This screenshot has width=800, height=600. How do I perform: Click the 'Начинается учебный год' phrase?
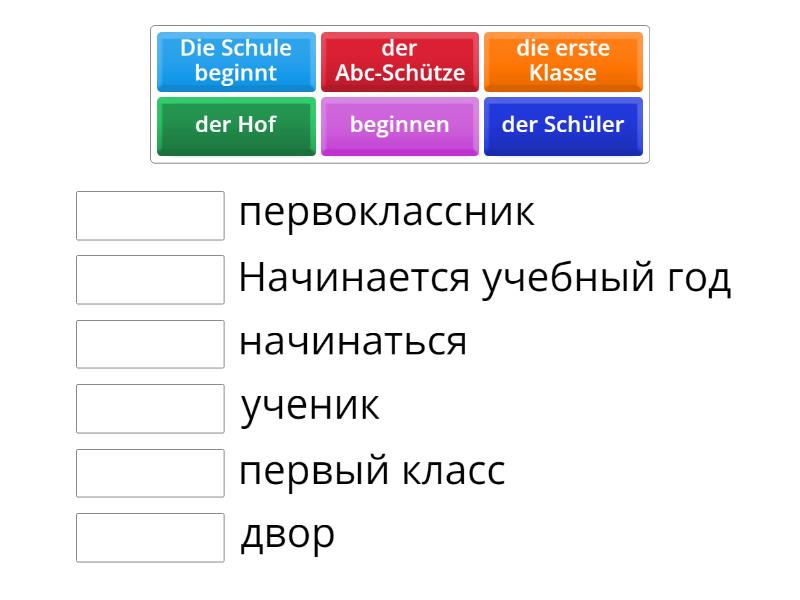point(485,278)
